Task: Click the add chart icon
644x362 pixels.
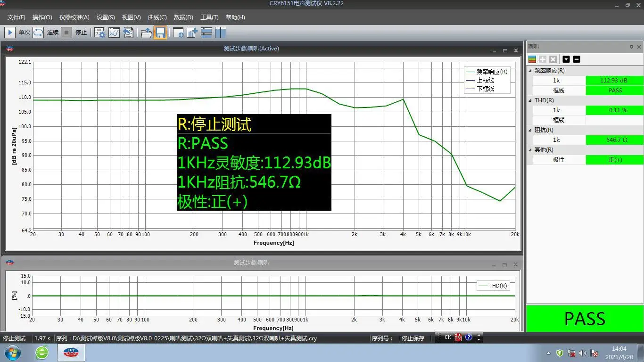Action: click(x=192, y=33)
